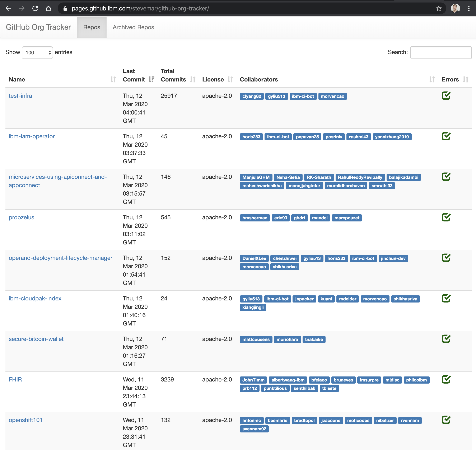Switch to the Archived Repos tab

pos(133,27)
